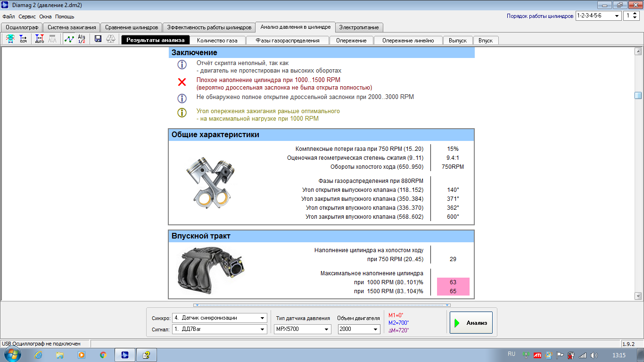This screenshot has height=362, width=644.
Task: Open the Сигнал dropdown showing ДД7Bar
Action: pos(219,329)
